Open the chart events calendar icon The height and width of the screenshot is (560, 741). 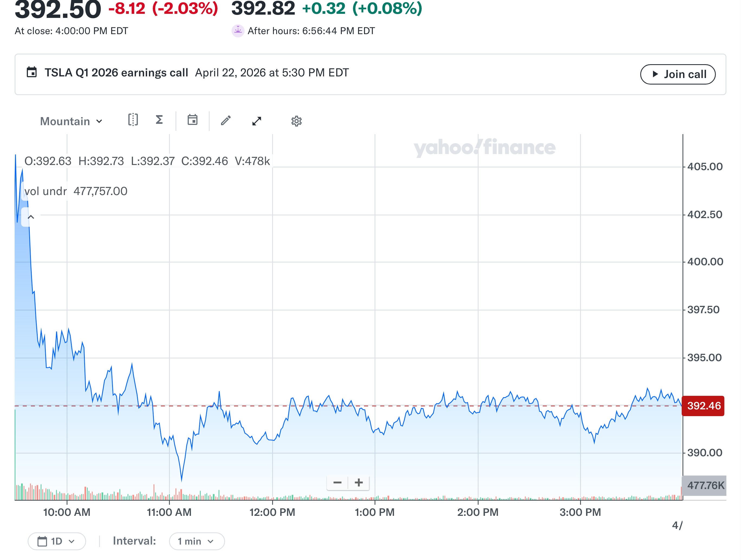[x=193, y=121]
